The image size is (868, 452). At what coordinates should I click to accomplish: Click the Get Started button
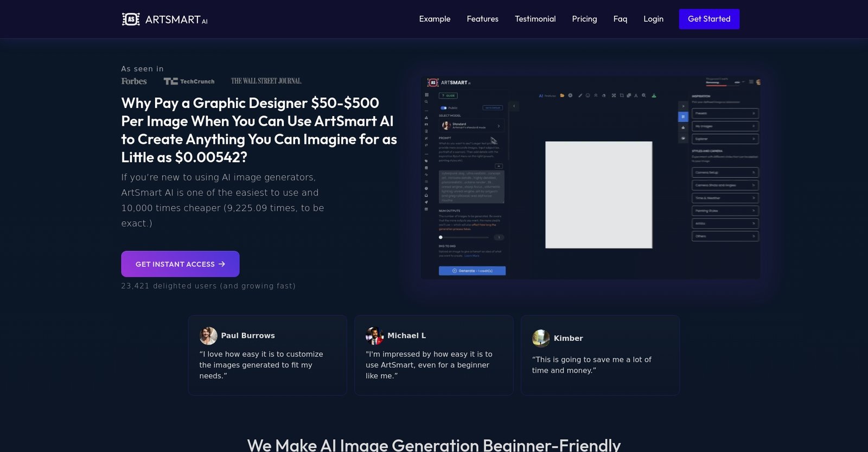tap(709, 19)
